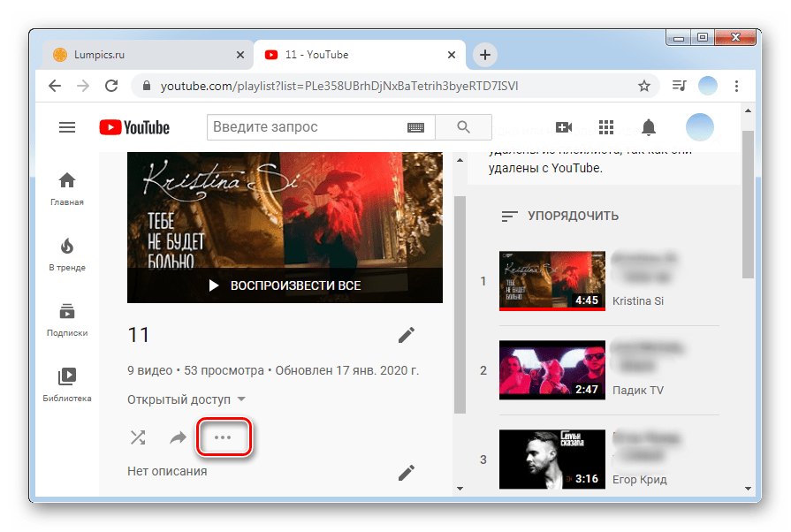Open video 1 thumbnail with 4:45 duration

(x=551, y=281)
